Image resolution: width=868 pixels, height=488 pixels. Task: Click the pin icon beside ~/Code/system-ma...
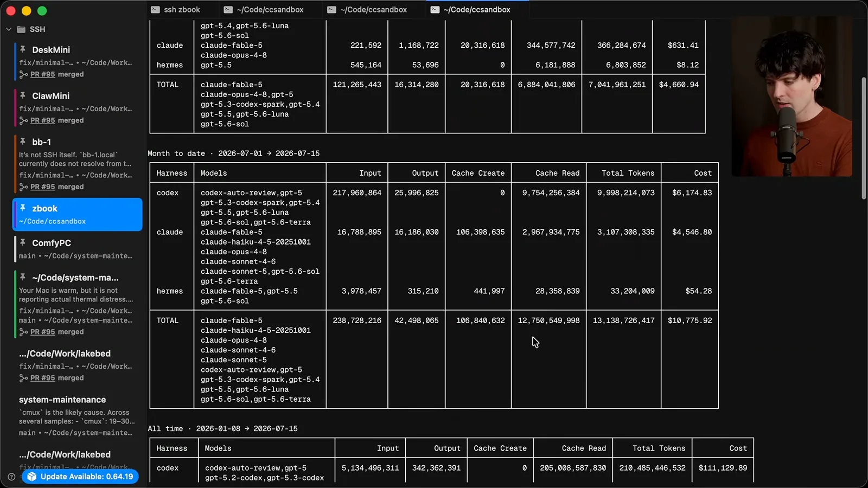(x=23, y=277)
